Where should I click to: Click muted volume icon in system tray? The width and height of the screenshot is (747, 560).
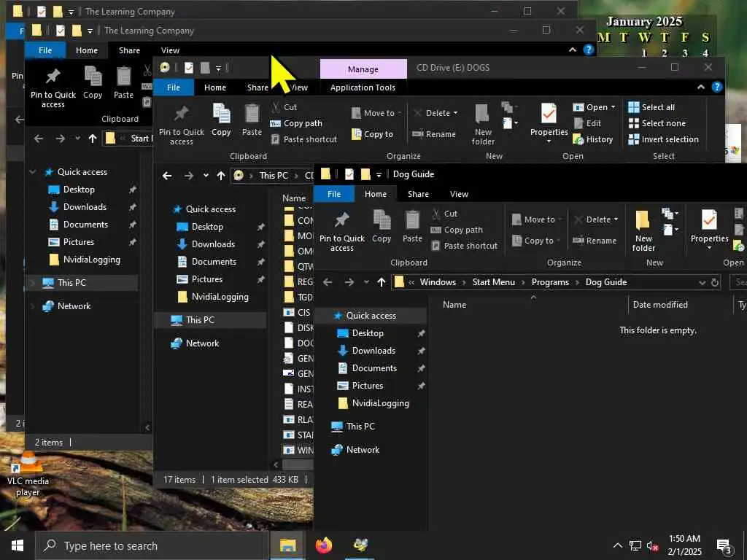click(x=652, y=545)
